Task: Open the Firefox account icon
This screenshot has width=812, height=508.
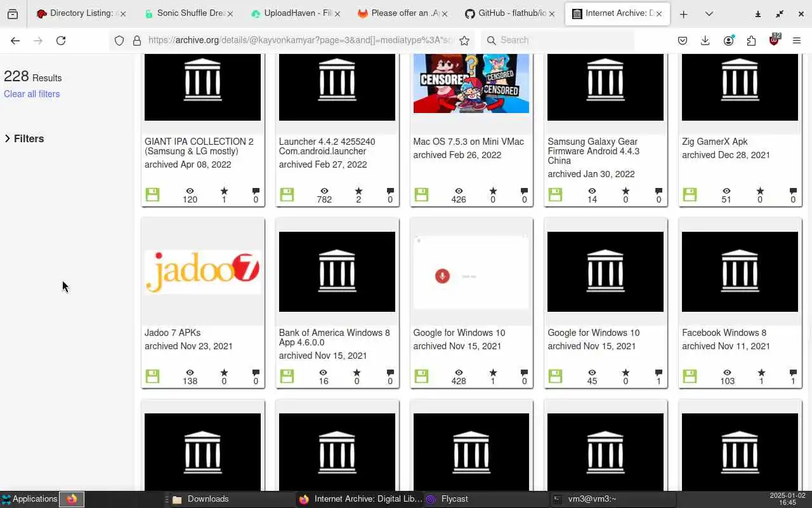Action: coord(728,40)
